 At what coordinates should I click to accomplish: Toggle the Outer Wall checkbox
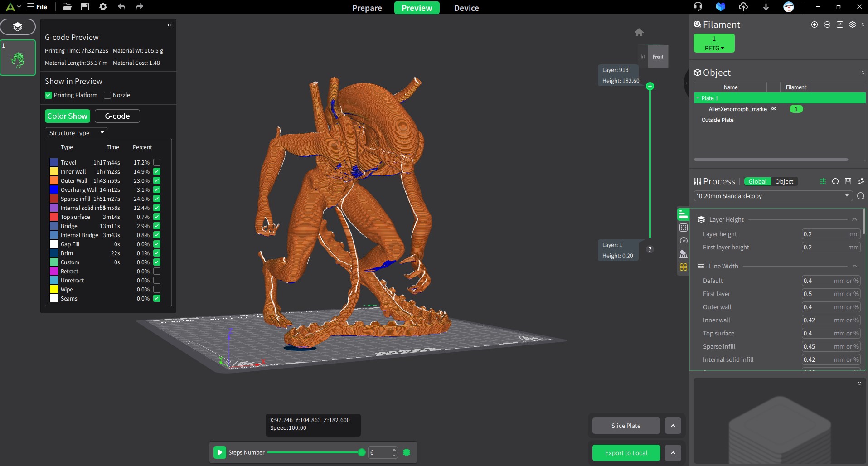(157, 180)
